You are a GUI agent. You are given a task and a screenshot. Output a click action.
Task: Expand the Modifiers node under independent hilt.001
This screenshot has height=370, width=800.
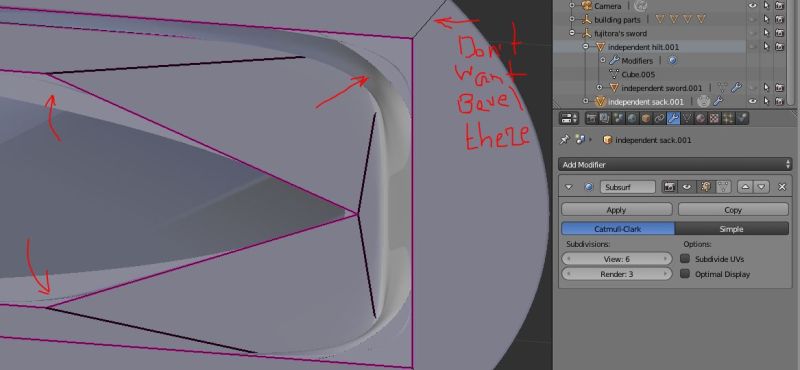pos(603,60)
